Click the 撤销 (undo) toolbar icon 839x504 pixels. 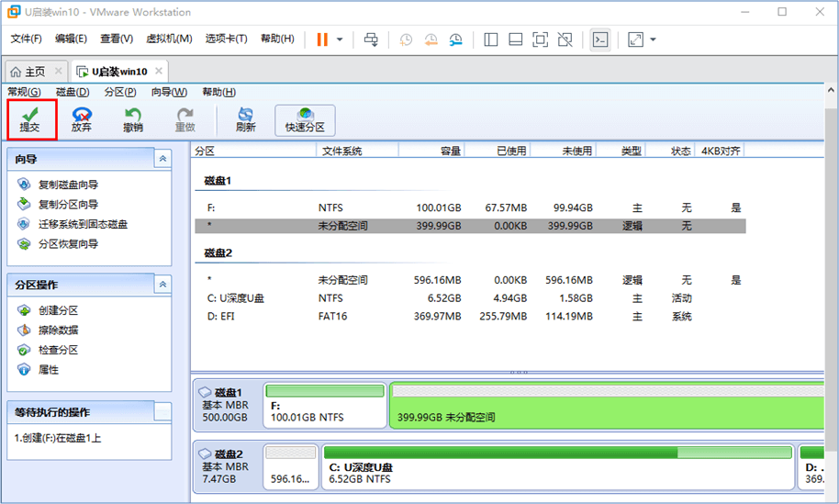click(x=133, y=120)
